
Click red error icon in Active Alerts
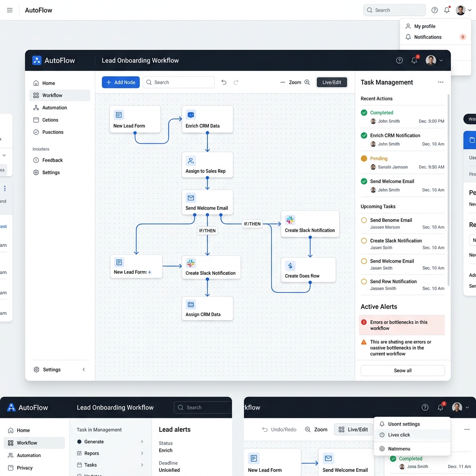click(x=364, y=322)
